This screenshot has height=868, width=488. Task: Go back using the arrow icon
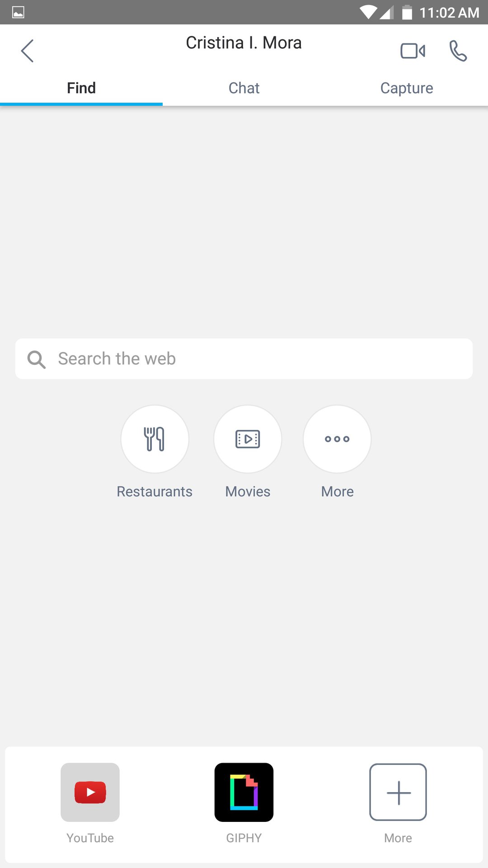tap(27, 51)
